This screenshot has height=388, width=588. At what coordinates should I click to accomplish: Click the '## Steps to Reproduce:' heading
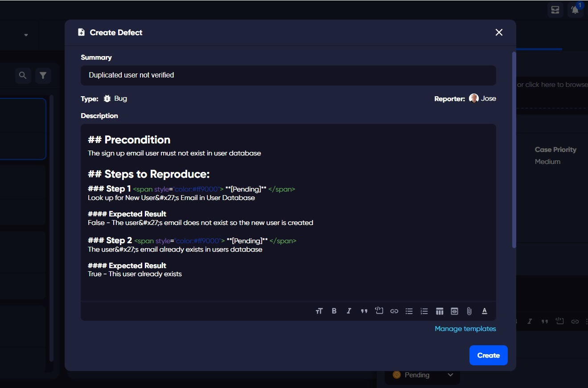148,174
